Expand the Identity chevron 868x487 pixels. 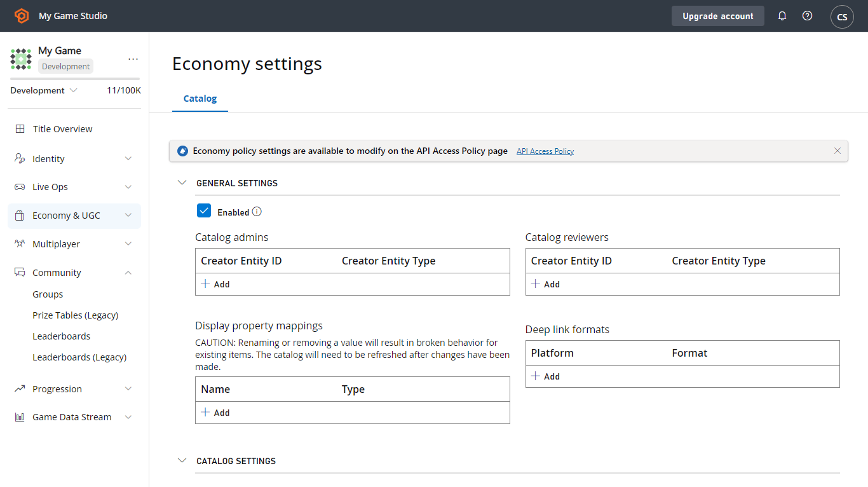tap(128, 158)
